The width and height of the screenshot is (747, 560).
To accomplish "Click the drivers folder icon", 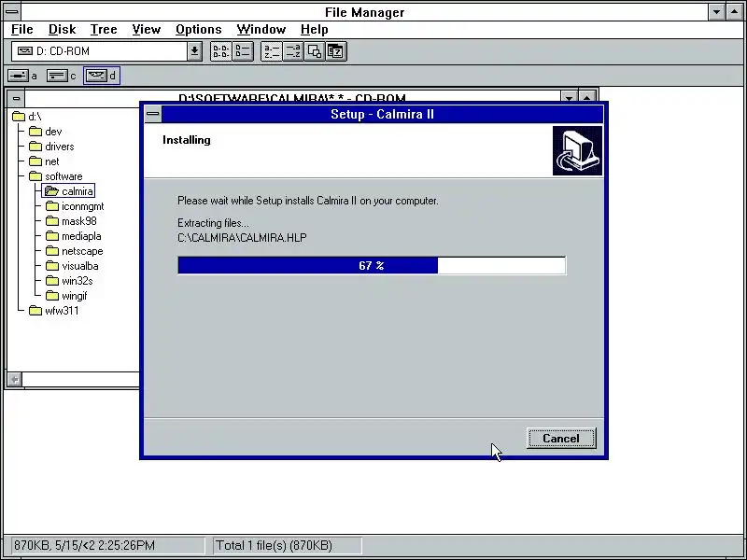I will [35, 147].
